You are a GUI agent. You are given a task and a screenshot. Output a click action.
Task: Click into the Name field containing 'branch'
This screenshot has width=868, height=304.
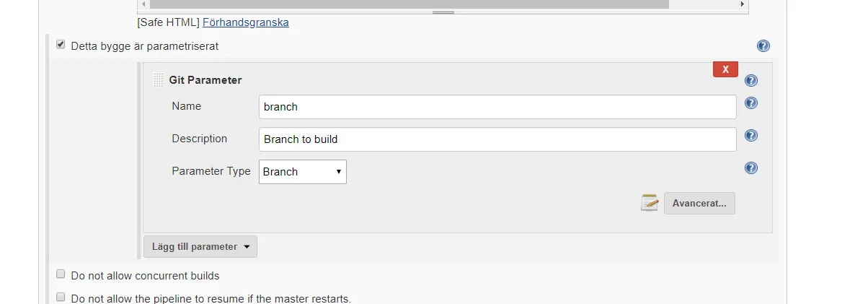point(497,107)
